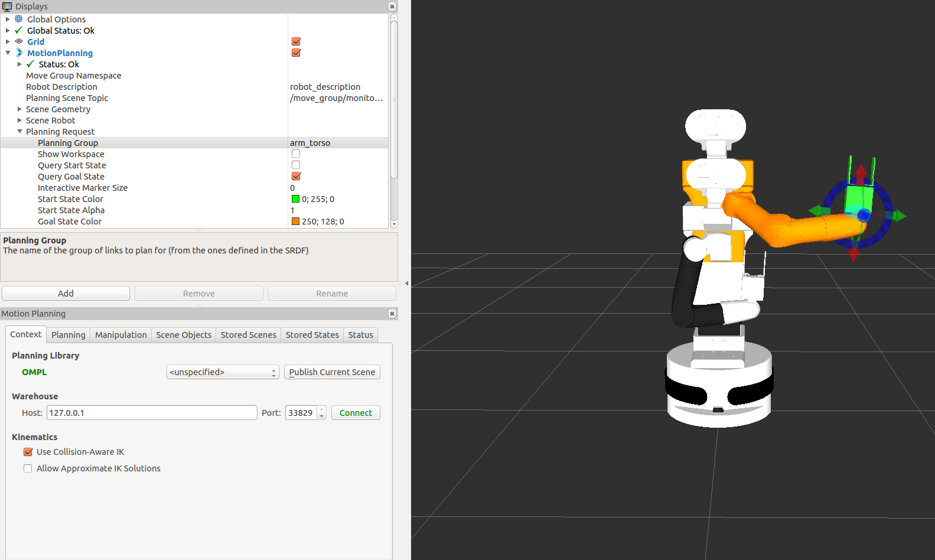The width and height of the screenshot is (935, 560).
Task: Enable the Show Workspace checkbox
Action: [296, 154]
